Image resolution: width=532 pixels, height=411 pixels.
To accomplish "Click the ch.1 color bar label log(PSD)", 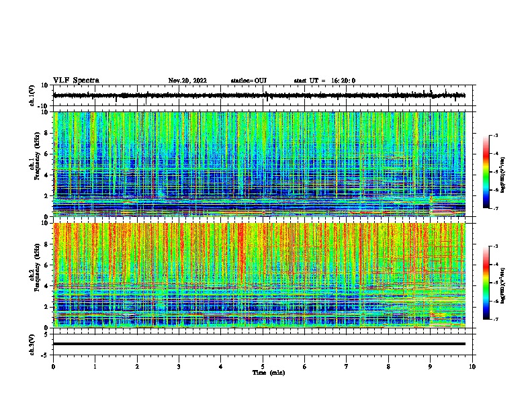I will pos(502,175).
